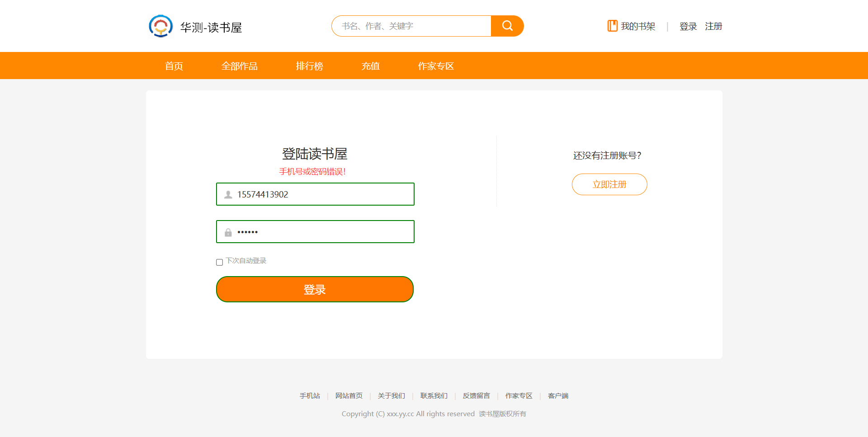
Task: Go to 首页 in navigation bar
Action: pyautogui.click(x=174, y=66)
